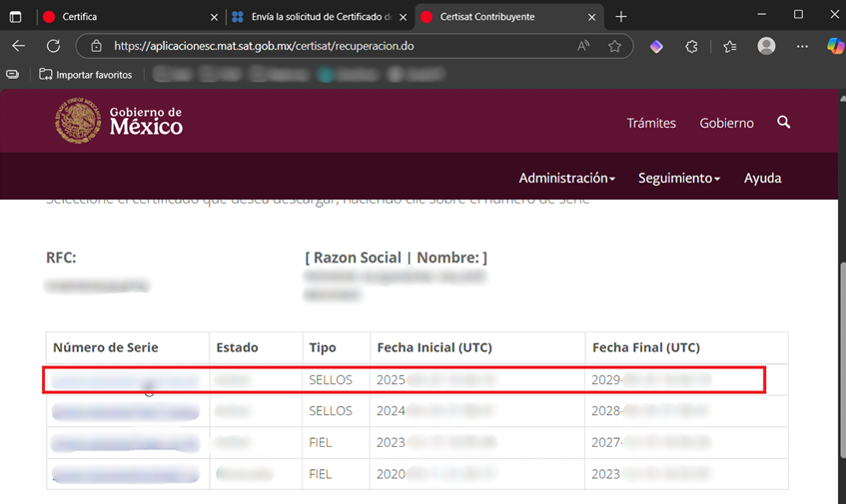Click the search magnifier on the Gobierno header
This screenshot has height=504, width=846.
click(783, 122)
